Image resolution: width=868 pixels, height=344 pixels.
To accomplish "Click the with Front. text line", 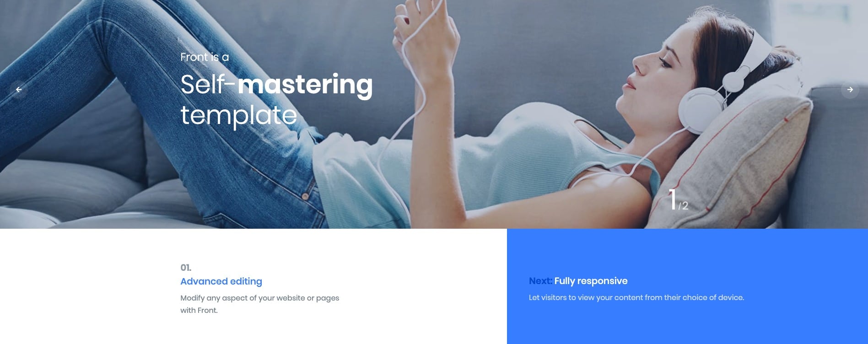I will tap(199, 310).
